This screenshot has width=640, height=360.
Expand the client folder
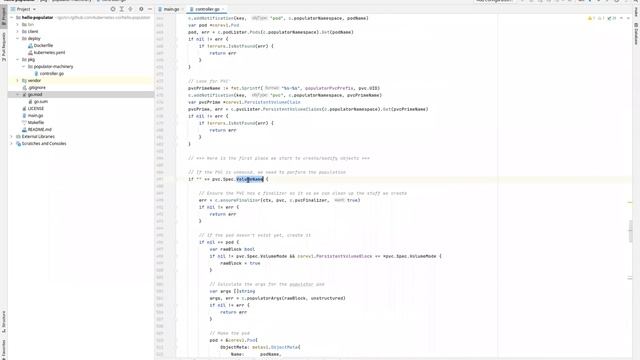click(18, 31)
